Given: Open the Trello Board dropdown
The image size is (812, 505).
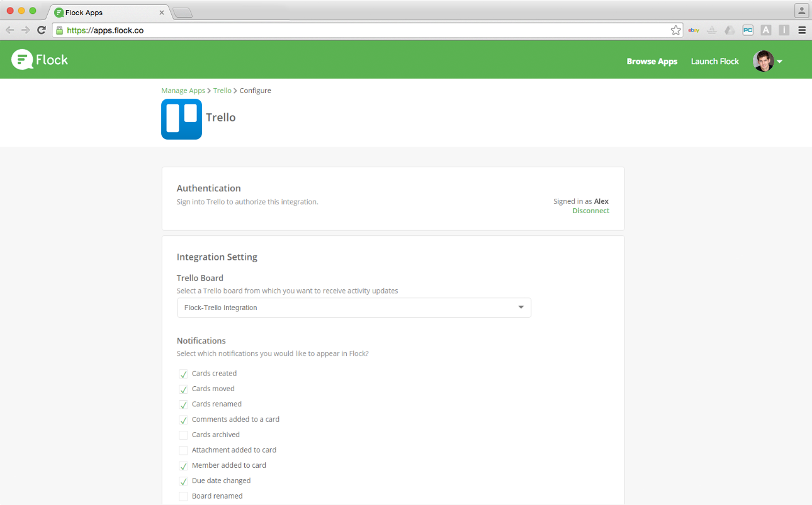Looking at the screenshot, I should click(x=354, y=308).
